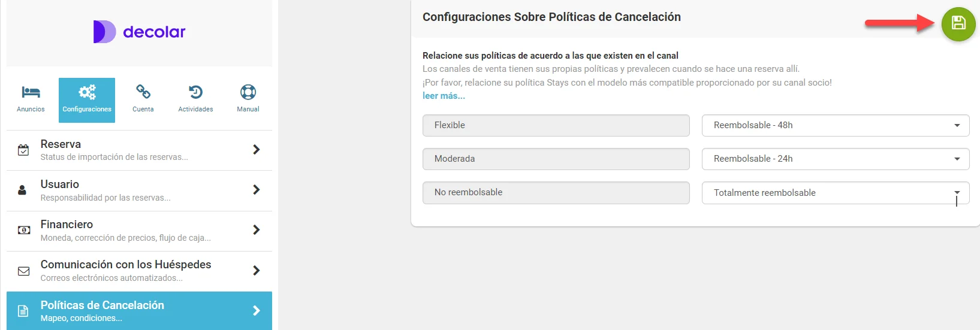This screenshot has width=980, height=330.
Task: Click the decolar logo
Action: click(x=140, y=32)
